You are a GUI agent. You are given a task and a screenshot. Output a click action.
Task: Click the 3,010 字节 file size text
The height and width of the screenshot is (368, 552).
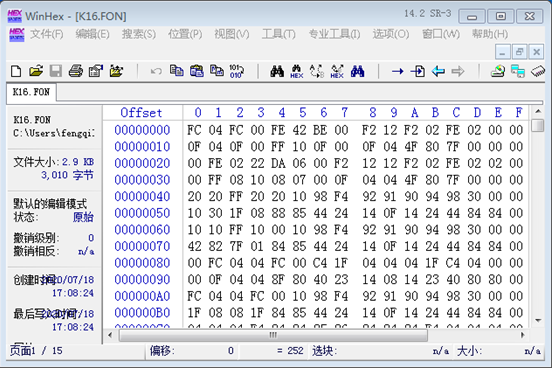(68, 175)
